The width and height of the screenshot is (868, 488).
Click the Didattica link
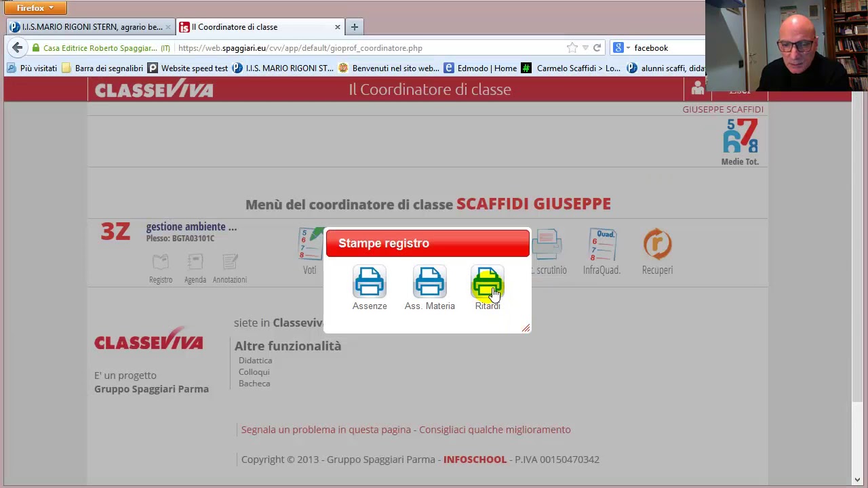pos(255,361)
